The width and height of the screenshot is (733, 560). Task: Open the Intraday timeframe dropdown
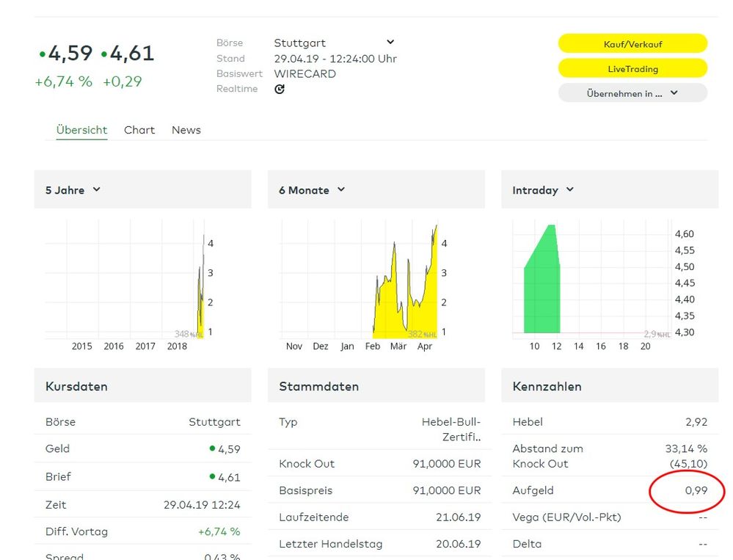[570, 190]
